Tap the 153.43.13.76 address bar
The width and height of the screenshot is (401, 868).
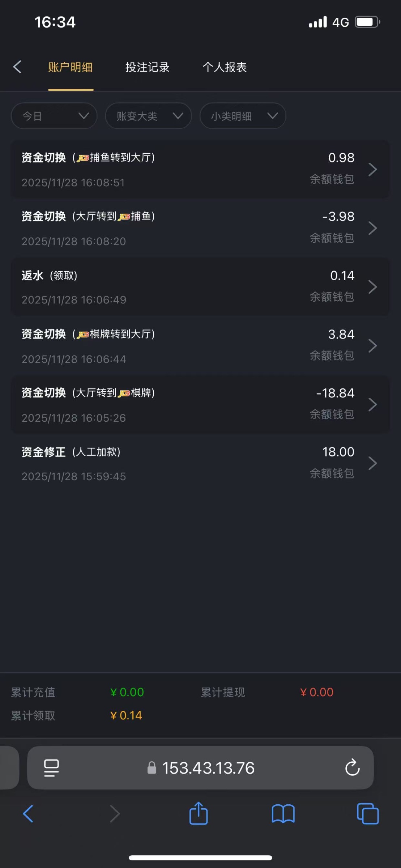[208, 767]
